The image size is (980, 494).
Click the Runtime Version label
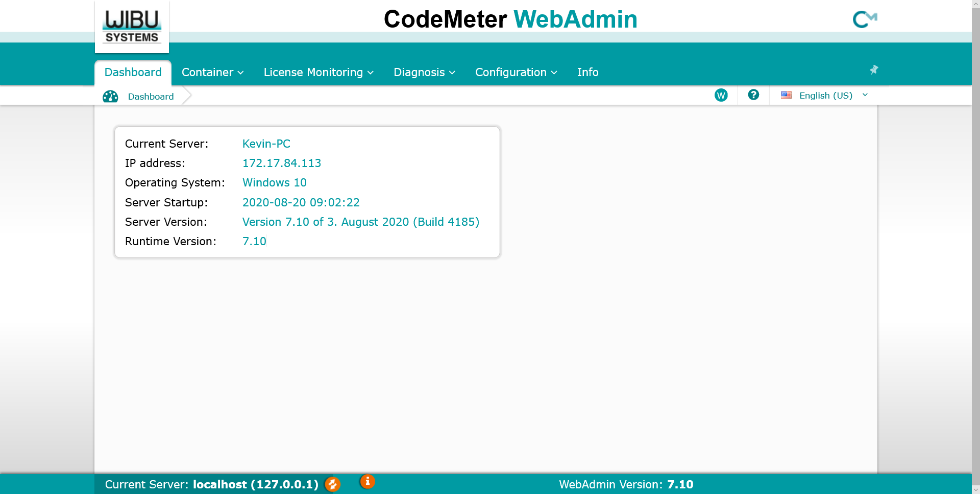click(170, 241)
